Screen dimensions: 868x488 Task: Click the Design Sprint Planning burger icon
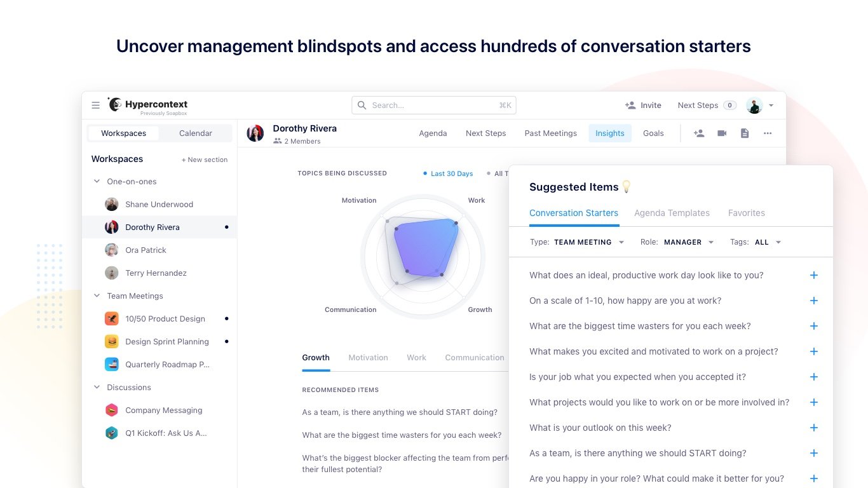[112, 342]
